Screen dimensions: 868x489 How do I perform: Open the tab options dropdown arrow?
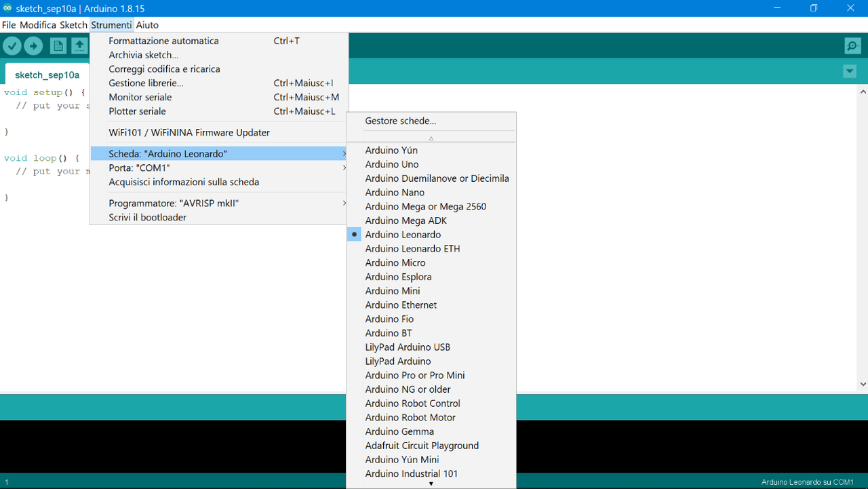coord(850,71)
